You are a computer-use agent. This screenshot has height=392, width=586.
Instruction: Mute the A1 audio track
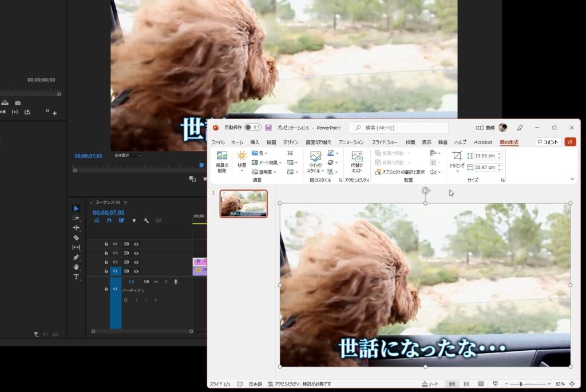pyautogui.click(x=156, y=282)
